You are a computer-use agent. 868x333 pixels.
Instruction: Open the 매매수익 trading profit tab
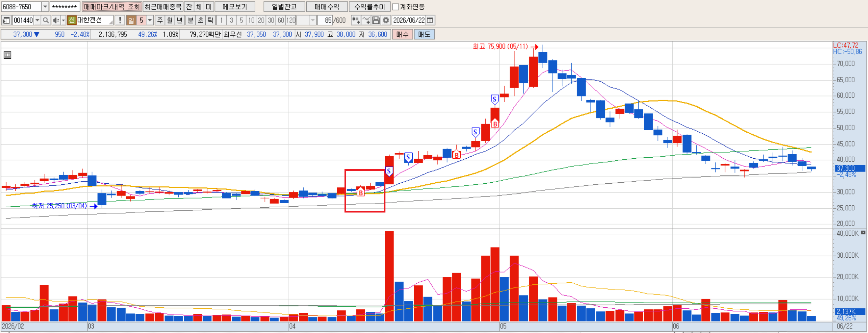[x=327, y=7]
